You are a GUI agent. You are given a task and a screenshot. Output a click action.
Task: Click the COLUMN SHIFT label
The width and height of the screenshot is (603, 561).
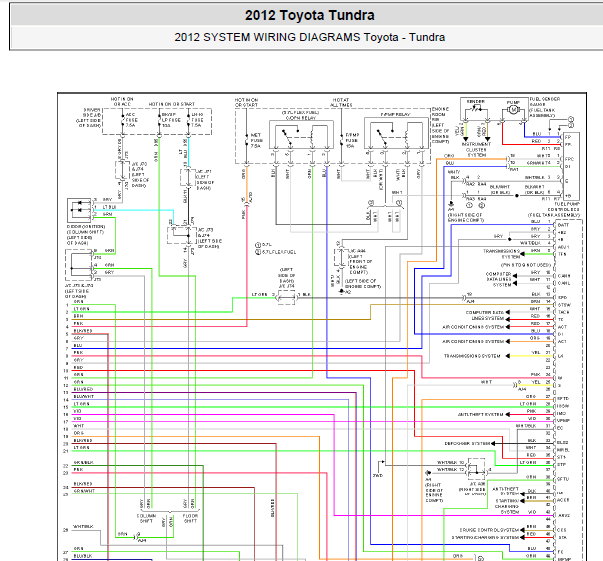tap(147, 518)
